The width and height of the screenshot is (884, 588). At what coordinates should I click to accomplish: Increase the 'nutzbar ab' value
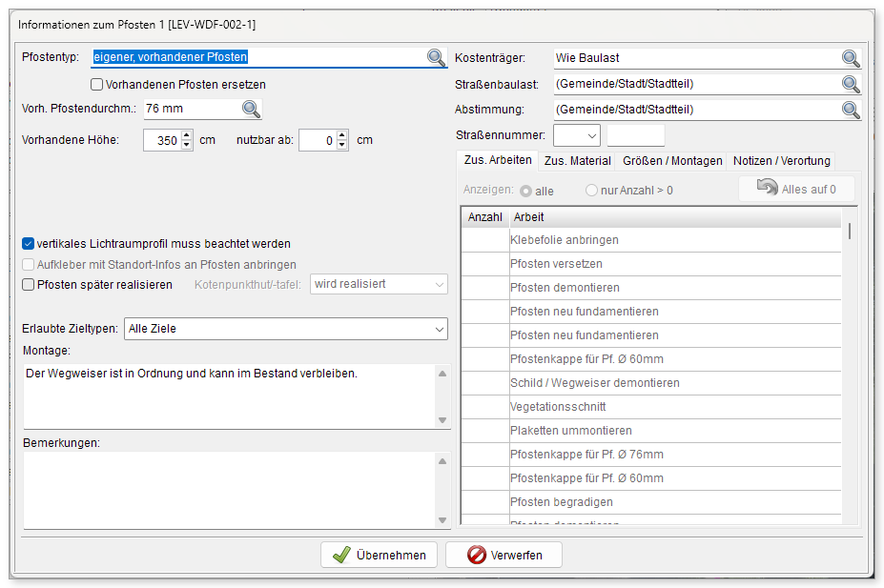342,135
